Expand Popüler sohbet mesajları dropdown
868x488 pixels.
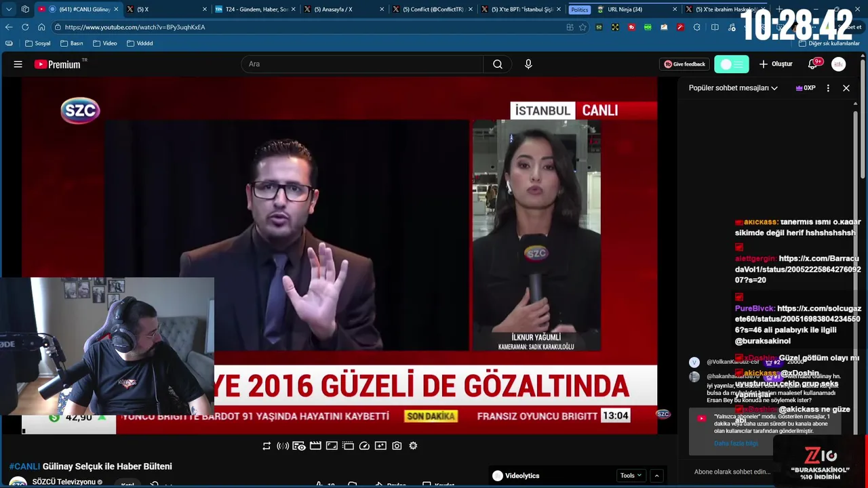[733, 88]
